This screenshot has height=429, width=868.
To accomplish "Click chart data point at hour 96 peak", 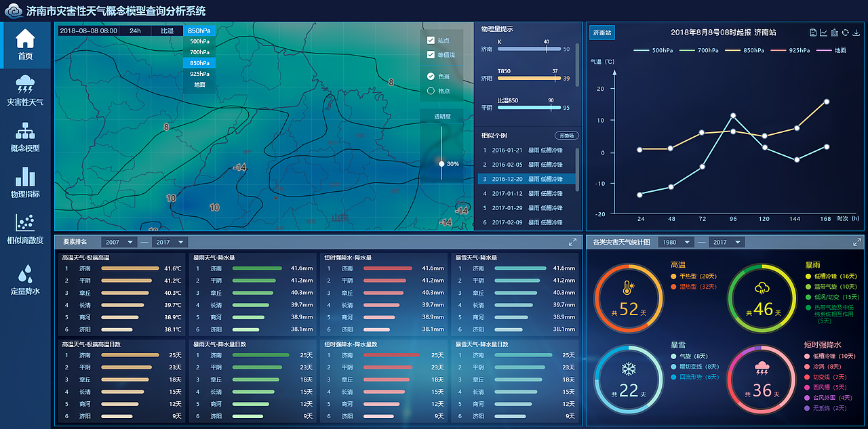I will click(x=733, y=116).
